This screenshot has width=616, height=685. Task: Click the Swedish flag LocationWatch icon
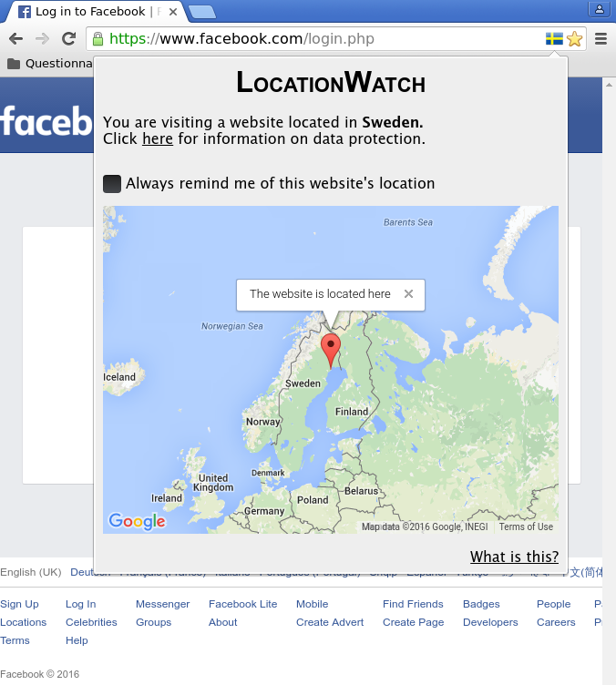(x=554, y=39)
